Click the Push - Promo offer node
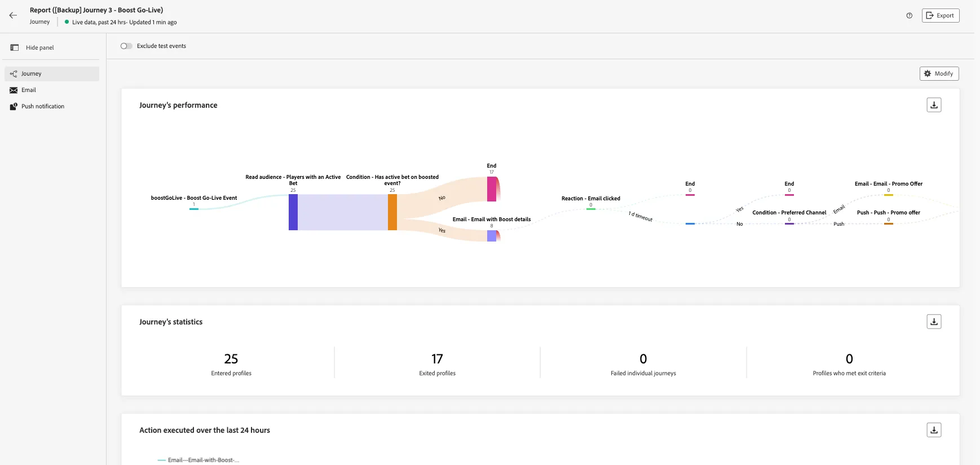This screenshot has width=980, height=465. tap(889, 223)
